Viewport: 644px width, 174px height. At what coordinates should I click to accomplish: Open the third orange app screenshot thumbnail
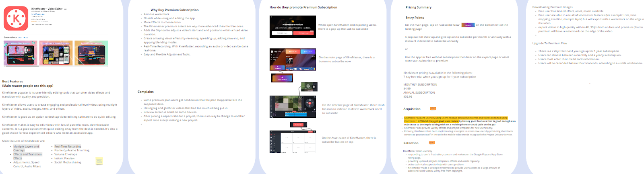coord(91,53)
